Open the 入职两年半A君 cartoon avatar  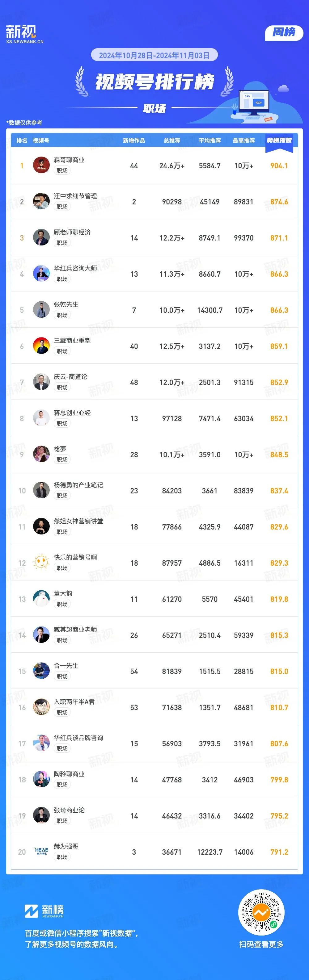coord(41,707)
